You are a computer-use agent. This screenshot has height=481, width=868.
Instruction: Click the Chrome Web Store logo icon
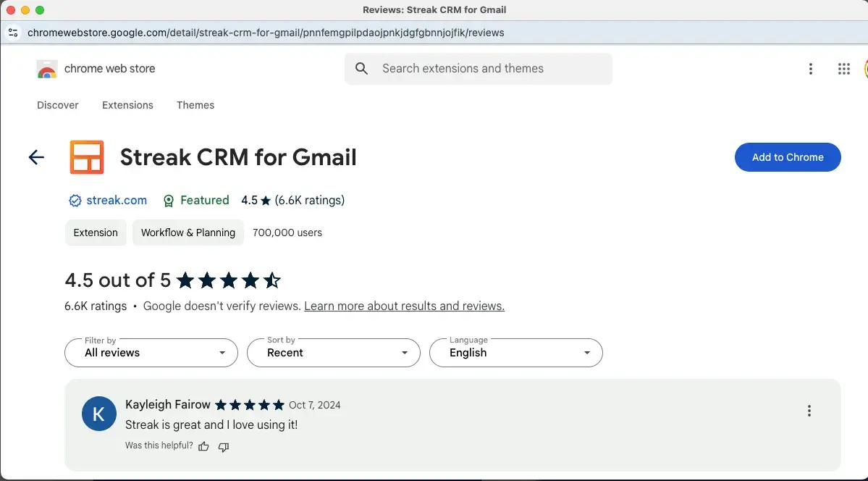pos(47,69)
